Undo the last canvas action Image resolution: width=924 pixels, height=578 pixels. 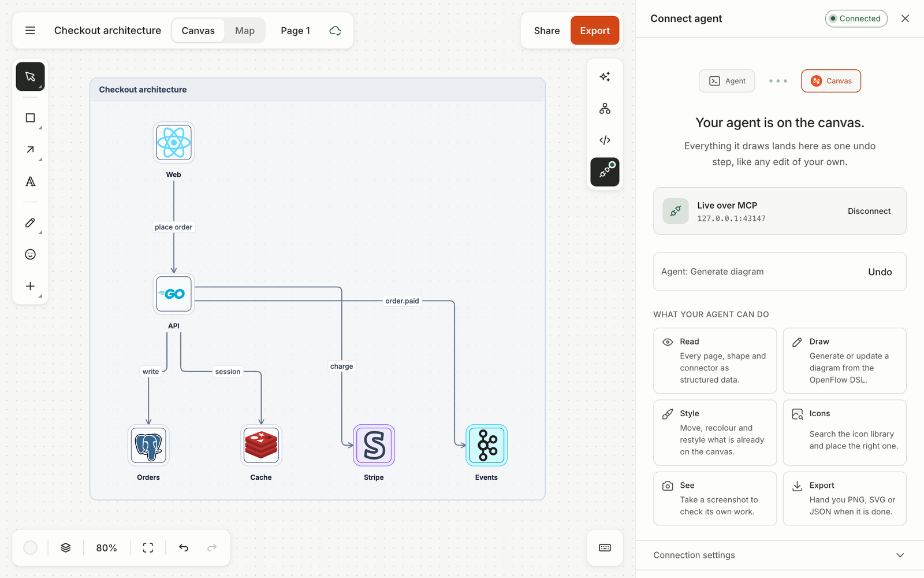(x=184, y=548)
